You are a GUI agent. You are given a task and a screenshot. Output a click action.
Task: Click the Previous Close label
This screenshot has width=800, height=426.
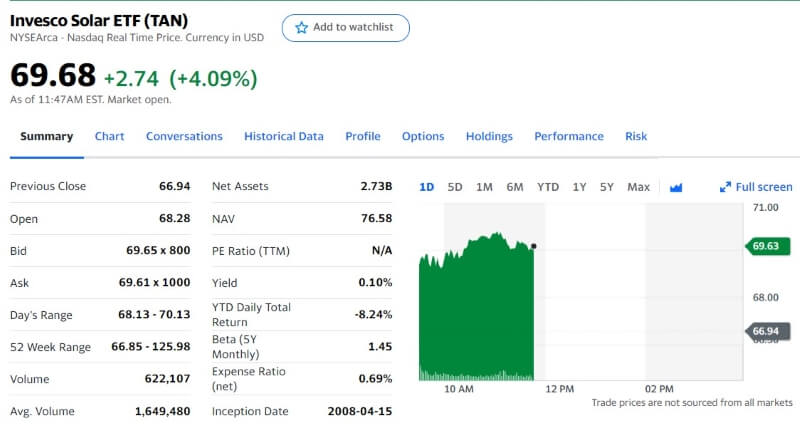point(48,186)
